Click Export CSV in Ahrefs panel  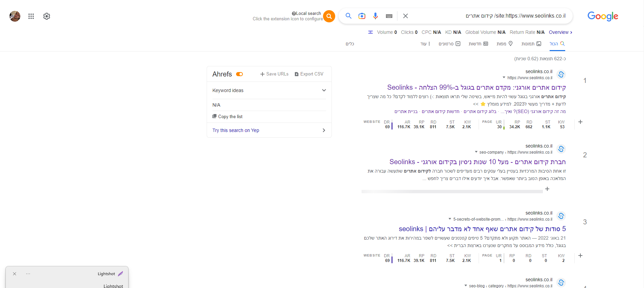tap(309, 74)
